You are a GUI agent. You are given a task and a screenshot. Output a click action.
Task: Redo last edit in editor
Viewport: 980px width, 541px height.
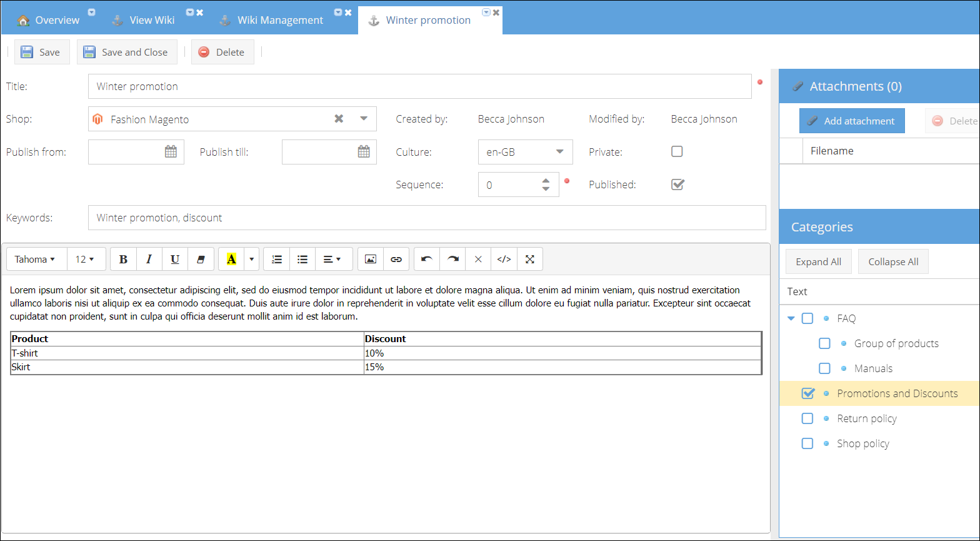(452, 259)
